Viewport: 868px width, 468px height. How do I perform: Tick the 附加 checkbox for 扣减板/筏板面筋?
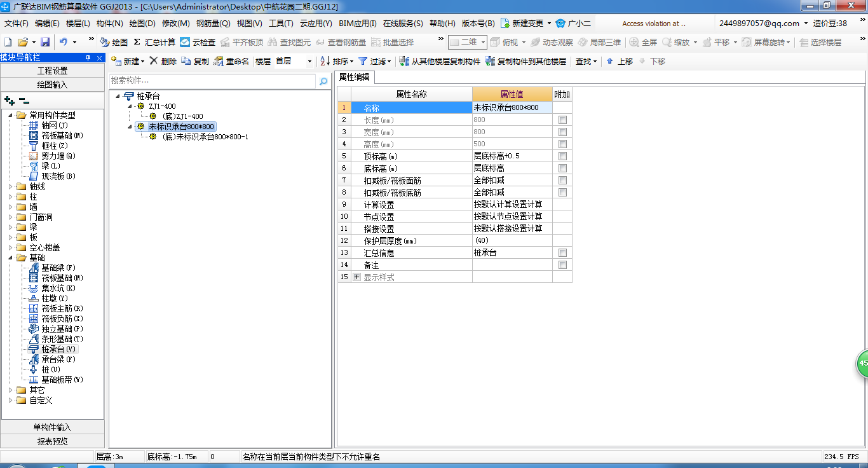click(562, 180)
